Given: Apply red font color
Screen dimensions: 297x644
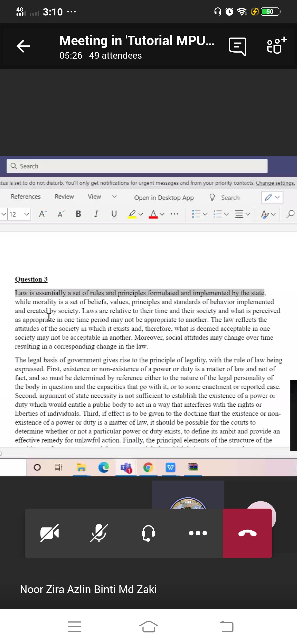Looking at the screenshot, I should tap(153, 214).
